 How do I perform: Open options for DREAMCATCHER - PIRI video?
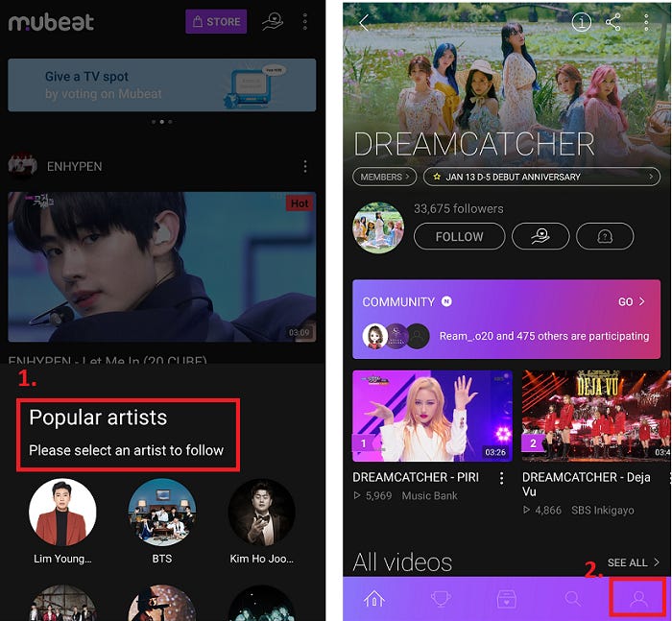click(501, 478)
